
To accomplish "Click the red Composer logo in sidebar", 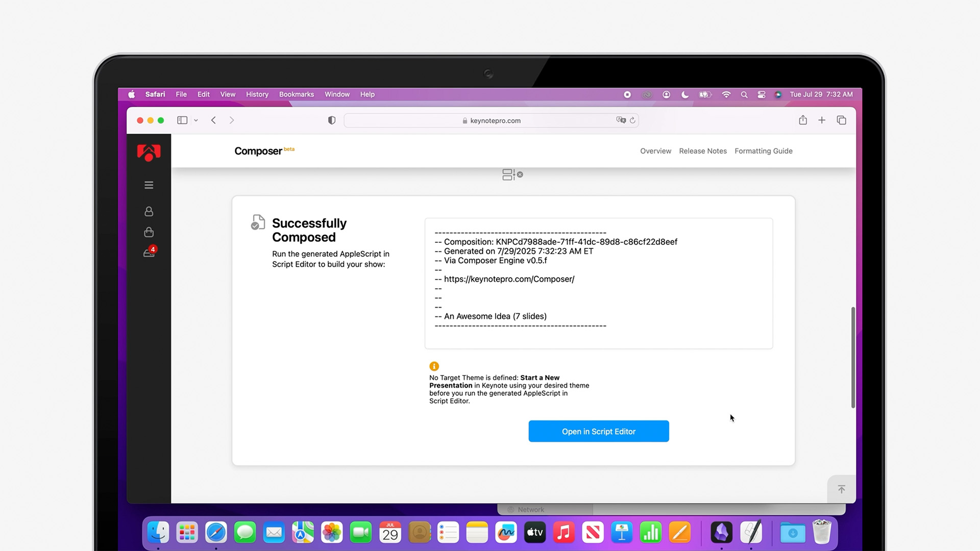I will click(x=149, y=153).
